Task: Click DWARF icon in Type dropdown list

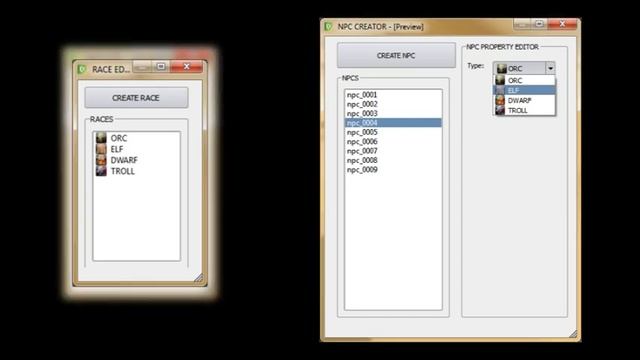Action: [500, 100]
